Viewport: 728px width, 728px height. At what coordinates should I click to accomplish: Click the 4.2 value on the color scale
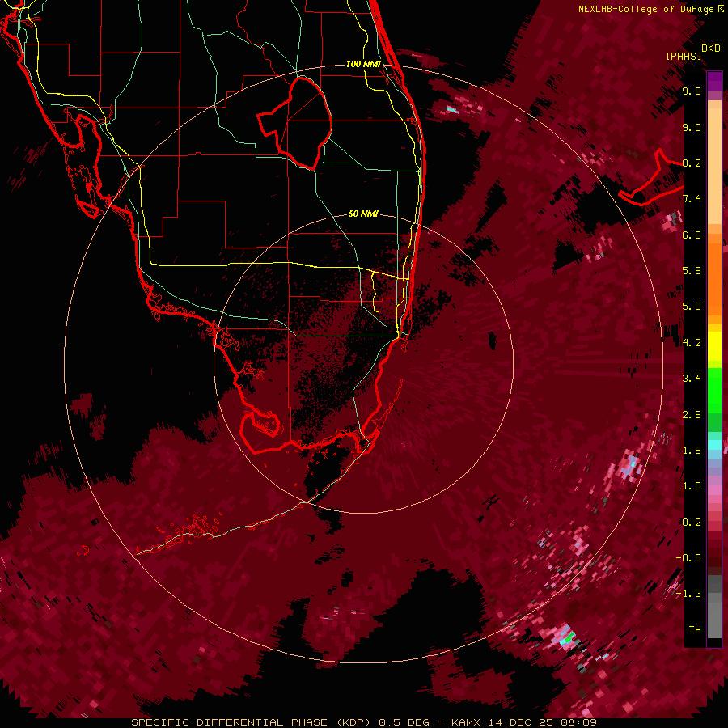pyautogui.click(x=692, y=343)
